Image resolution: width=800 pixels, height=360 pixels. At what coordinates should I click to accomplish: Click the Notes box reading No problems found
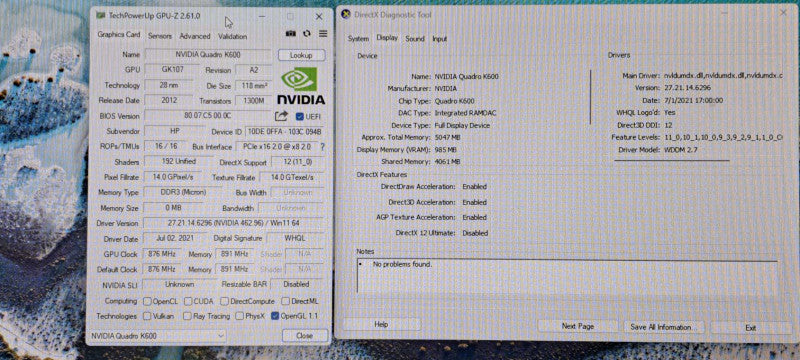(567, 276)
